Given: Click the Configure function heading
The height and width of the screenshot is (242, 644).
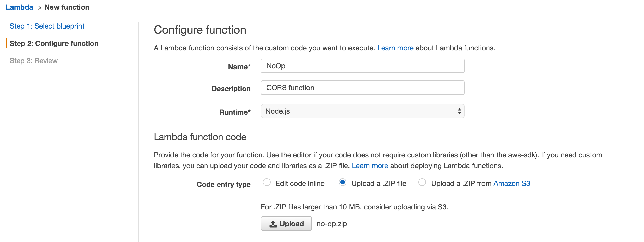Looking at the screenshot, I should click(x=200, y=30).
